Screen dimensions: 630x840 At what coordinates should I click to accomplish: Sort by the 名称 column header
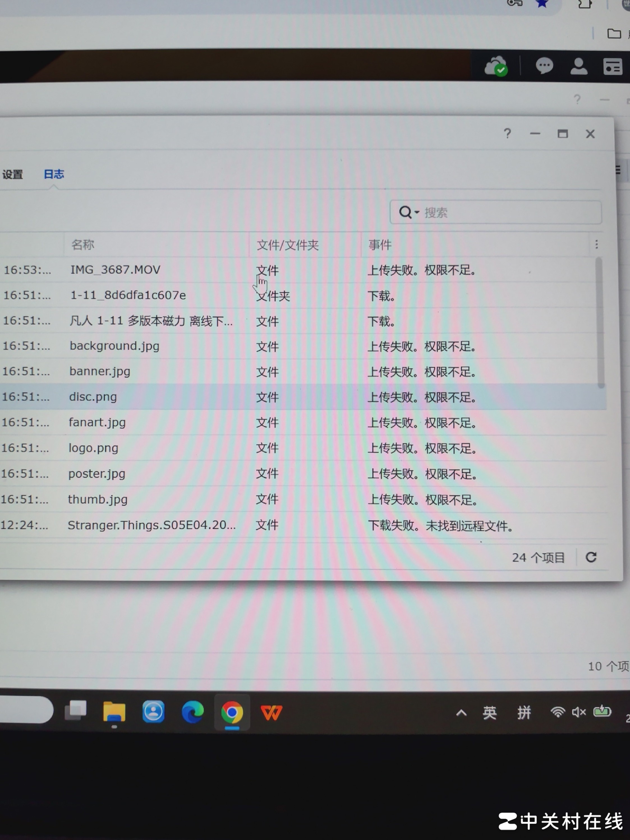tap(83, 244)
